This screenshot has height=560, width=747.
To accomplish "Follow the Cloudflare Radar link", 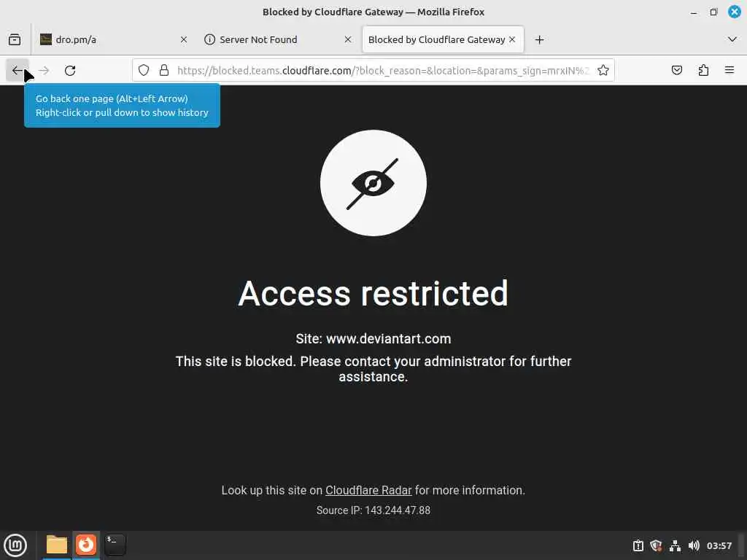I will (368, 491).
